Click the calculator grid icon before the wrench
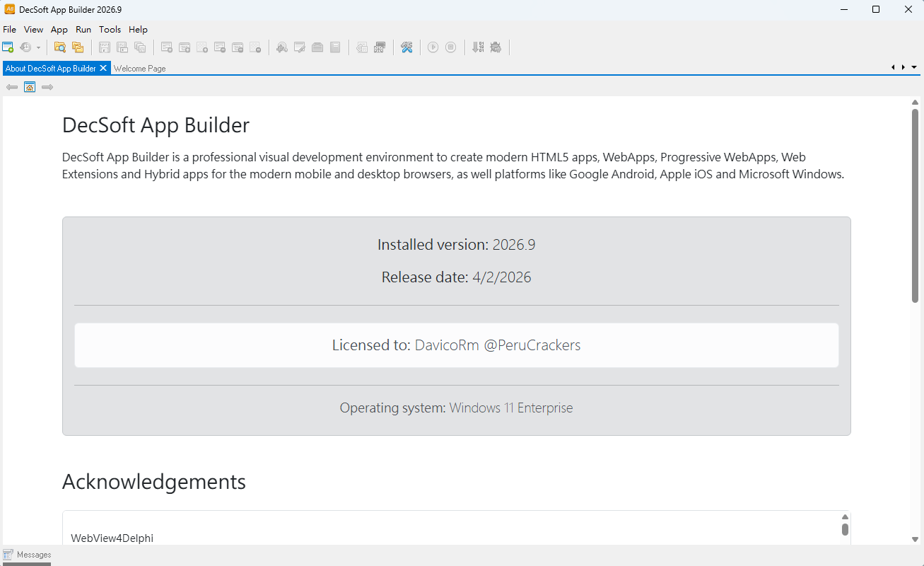The height and width of the screenshot is (566, 924). (x=380, y=47)
